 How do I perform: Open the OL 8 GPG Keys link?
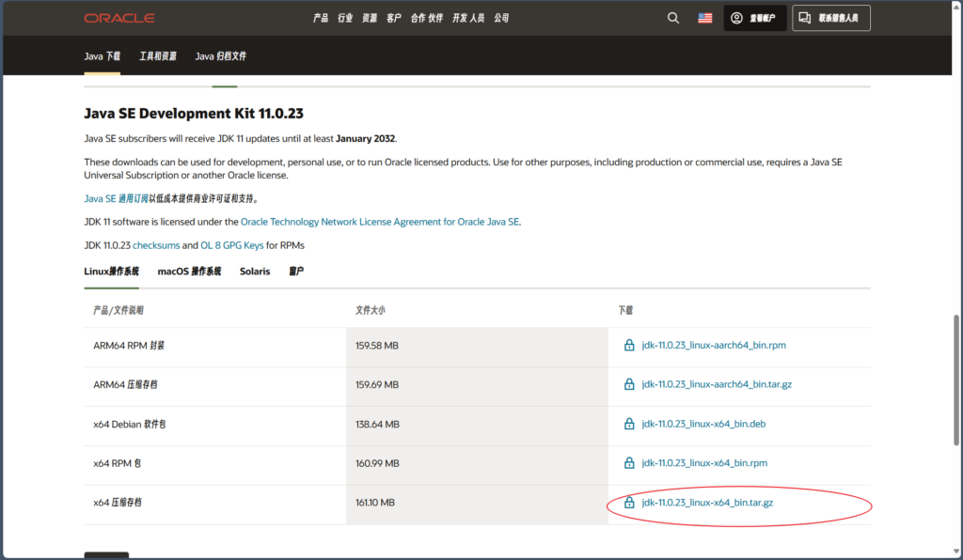tap(231, 245)
